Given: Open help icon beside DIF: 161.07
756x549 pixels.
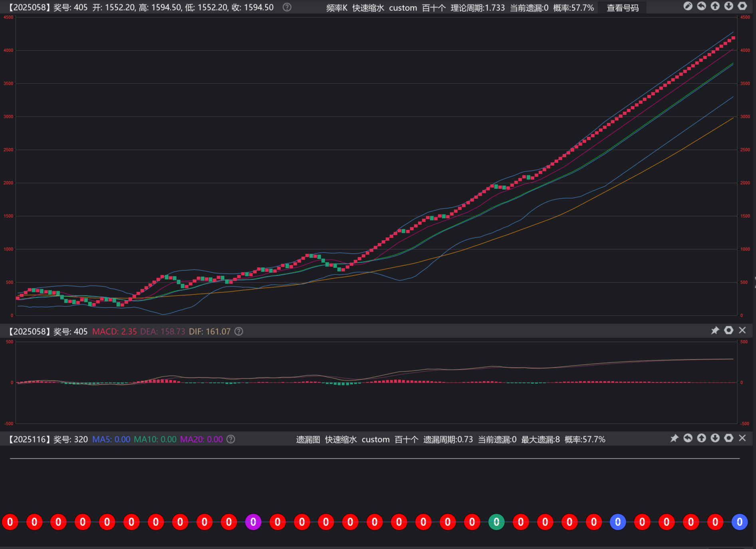Looking at the screenshot, I should (239, 331).
